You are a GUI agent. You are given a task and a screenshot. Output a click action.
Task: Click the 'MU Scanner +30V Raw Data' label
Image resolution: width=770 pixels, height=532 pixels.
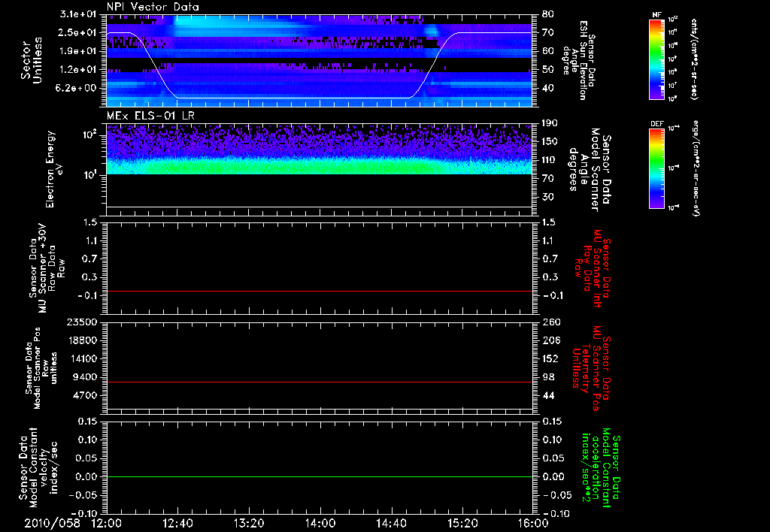(47, 268)
